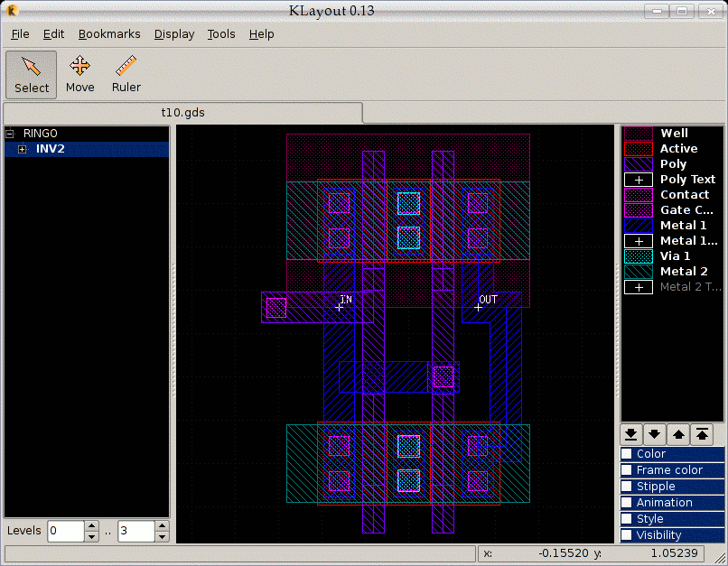Open the Display menu

pyautogui.click(x=174, y=34)
